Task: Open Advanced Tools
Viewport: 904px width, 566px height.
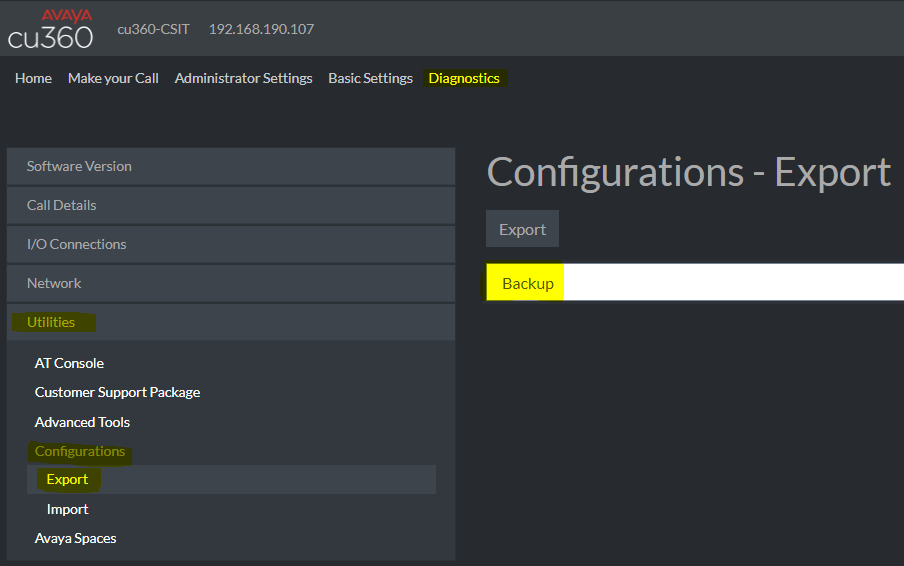Action: pos(82,422)
